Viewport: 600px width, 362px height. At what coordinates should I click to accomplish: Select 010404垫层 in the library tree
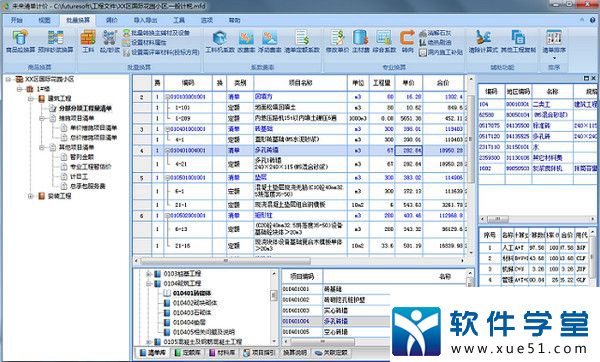189,322
